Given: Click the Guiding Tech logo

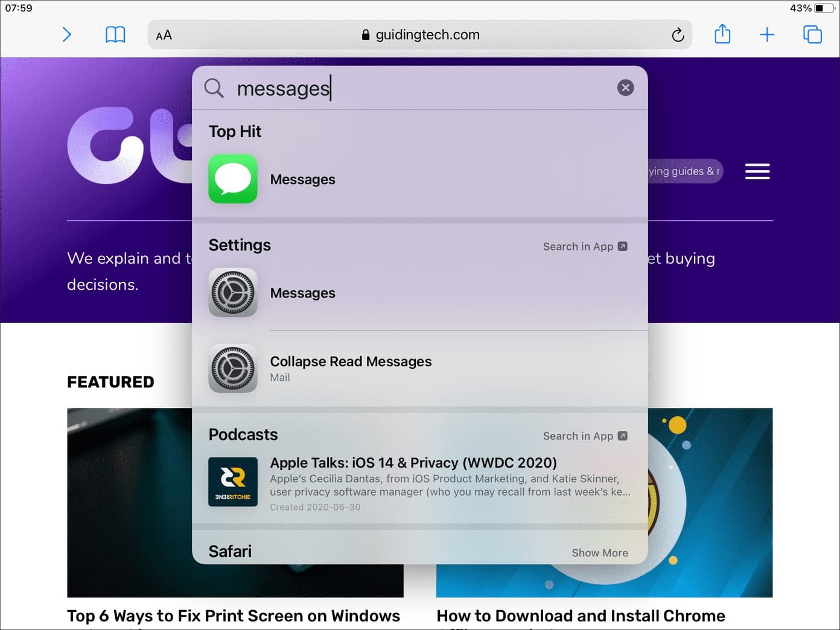Looking at the screenshot, I should click(130, 145).
